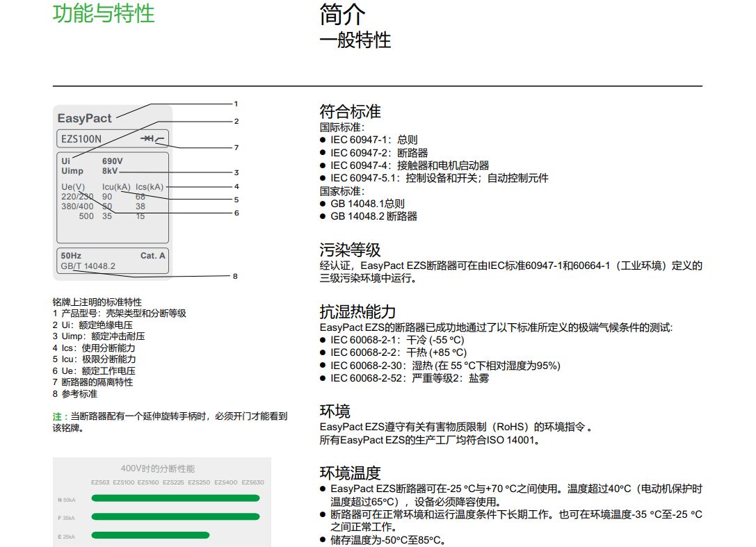Select the 690V value on nameplate
This screenshot has height=547, width=756.
(113, 161)
